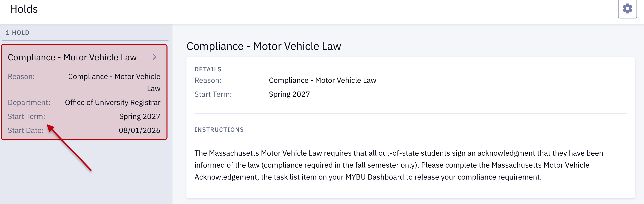Click the Start Date 08/01/2026 value
Image resolution: width=644 pixels, height=204 pixels.
[x=140, y=130]
